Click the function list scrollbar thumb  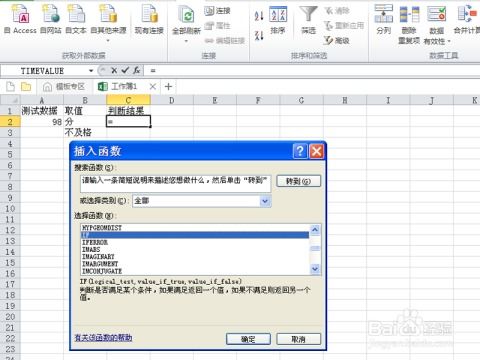tap(315, 248)
